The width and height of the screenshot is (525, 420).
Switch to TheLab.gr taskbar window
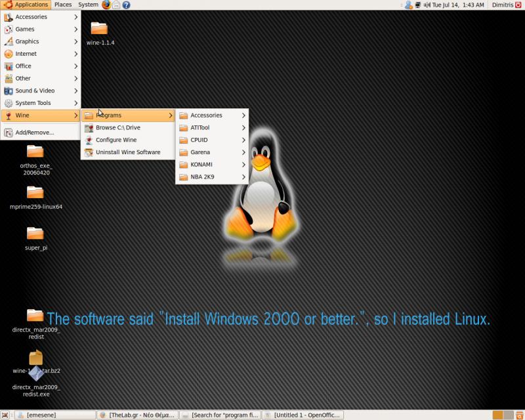(x=137, y=415)
